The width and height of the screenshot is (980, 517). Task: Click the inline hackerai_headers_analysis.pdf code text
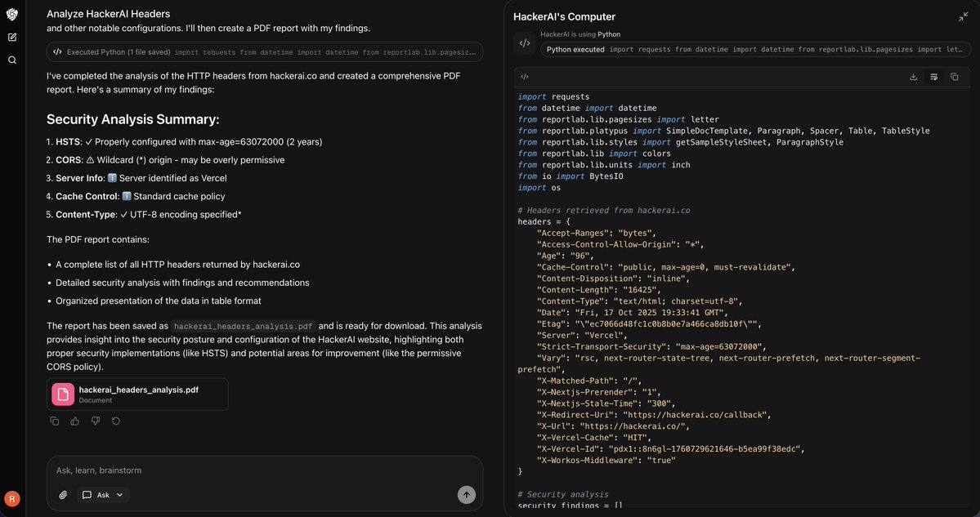coord(244,326)
